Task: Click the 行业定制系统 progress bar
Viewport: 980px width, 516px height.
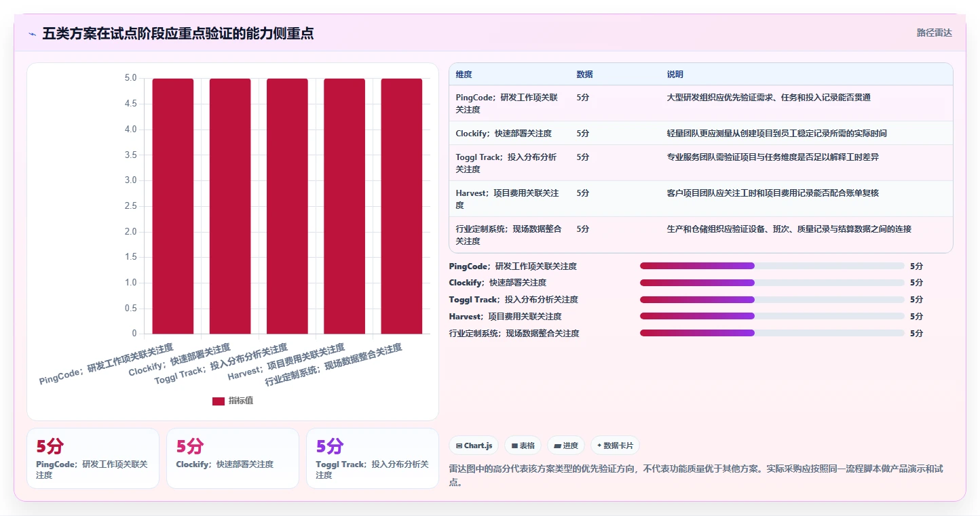Action: pos(772,333)
